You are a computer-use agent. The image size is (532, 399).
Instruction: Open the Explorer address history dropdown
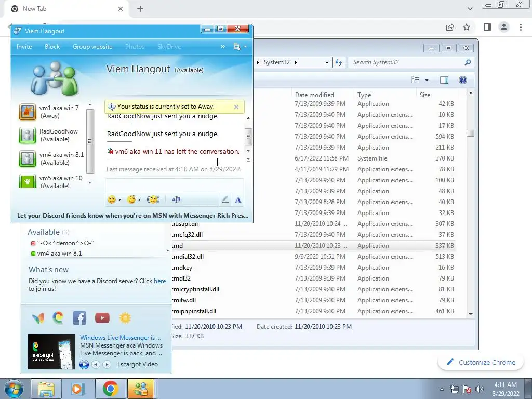327,62
